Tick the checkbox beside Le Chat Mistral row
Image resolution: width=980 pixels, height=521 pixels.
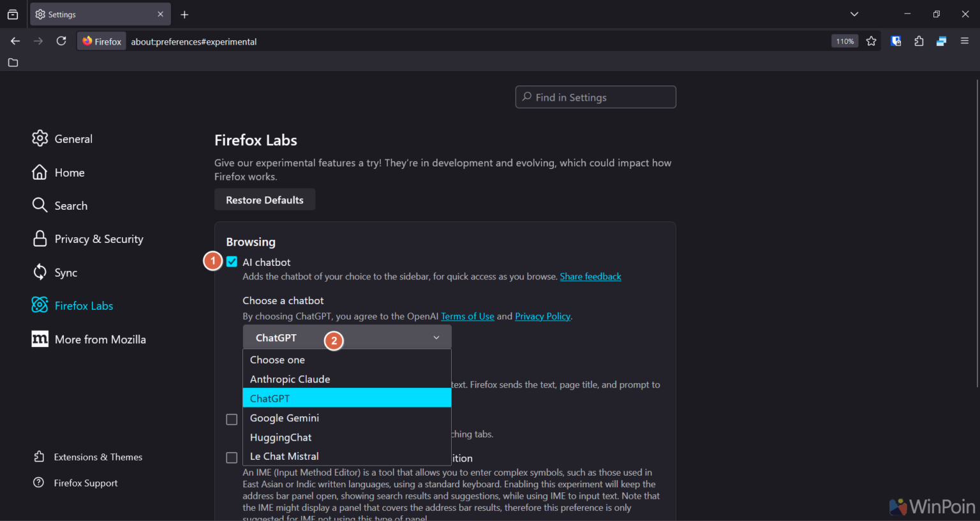(232, 457)
